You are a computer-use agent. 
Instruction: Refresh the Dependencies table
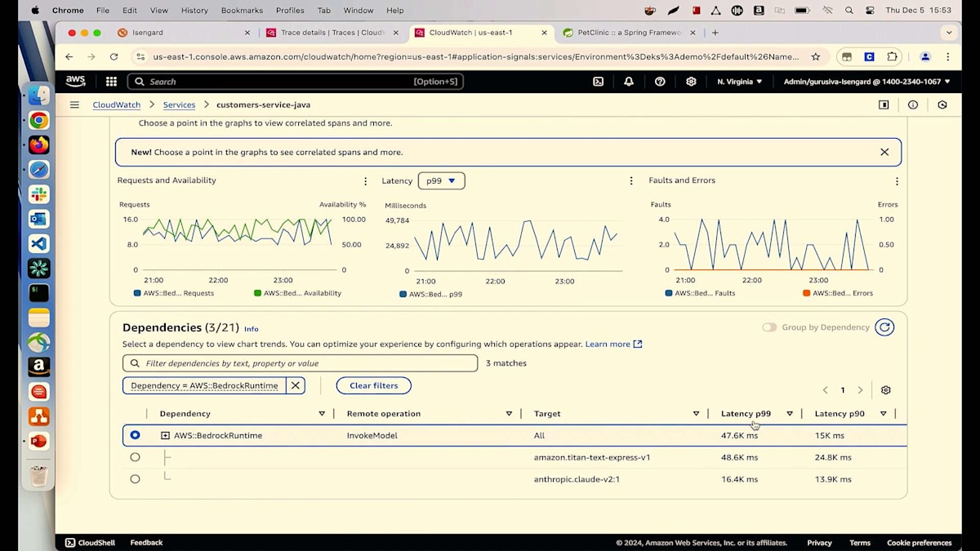[884, 327]
